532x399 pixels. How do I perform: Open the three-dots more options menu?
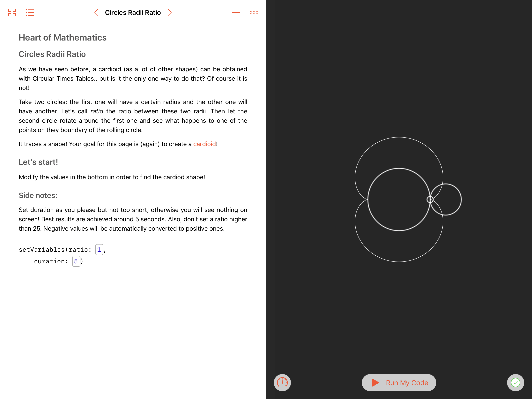(254, 12)
